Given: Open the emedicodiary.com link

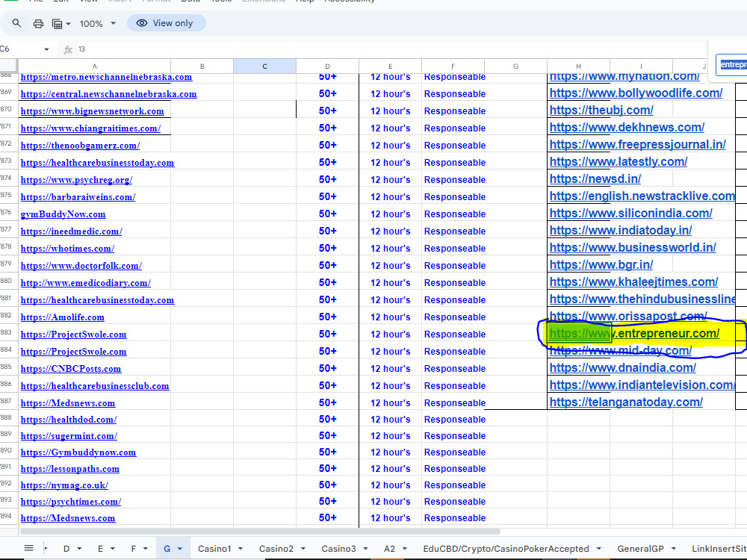Looking at the screenshot, I should [86, 283].
